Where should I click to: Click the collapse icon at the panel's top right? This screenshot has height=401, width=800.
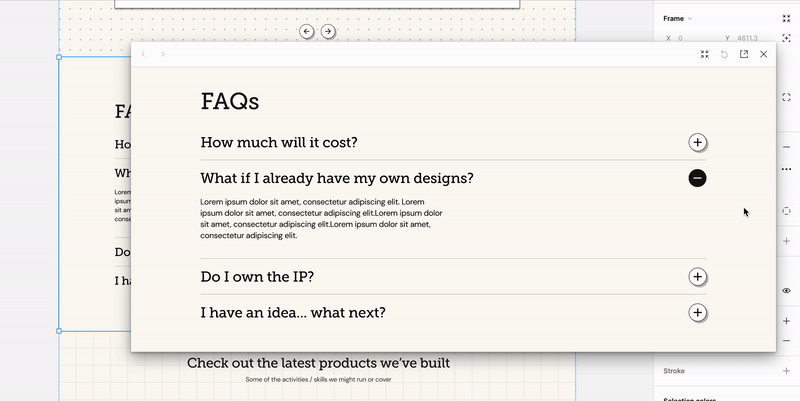point(786,18)
